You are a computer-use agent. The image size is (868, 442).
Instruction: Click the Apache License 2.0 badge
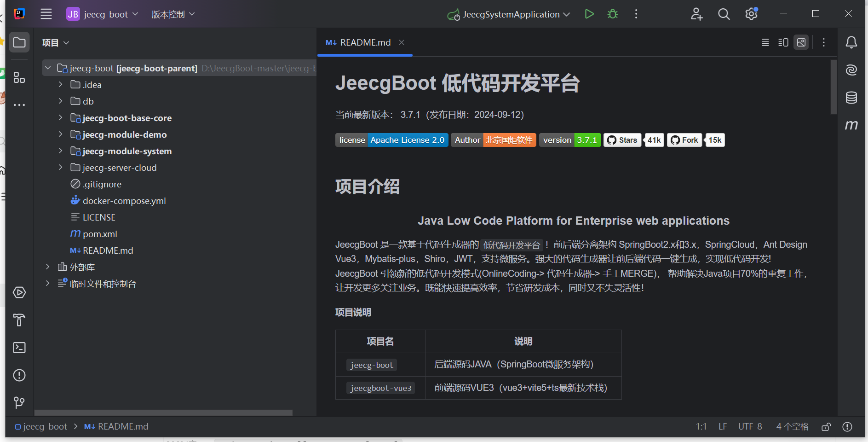(392, 140)
